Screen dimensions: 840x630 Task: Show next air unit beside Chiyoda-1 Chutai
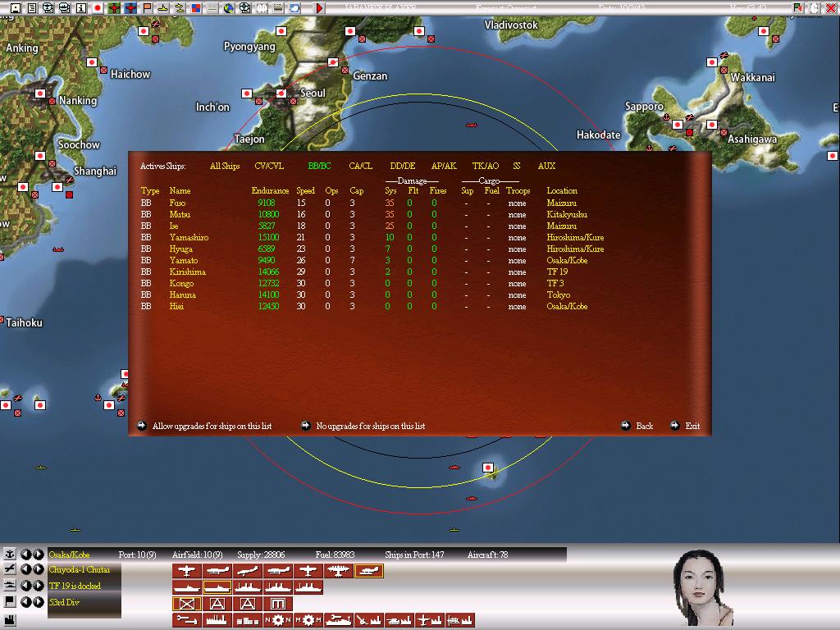click(x=38, y=569)
